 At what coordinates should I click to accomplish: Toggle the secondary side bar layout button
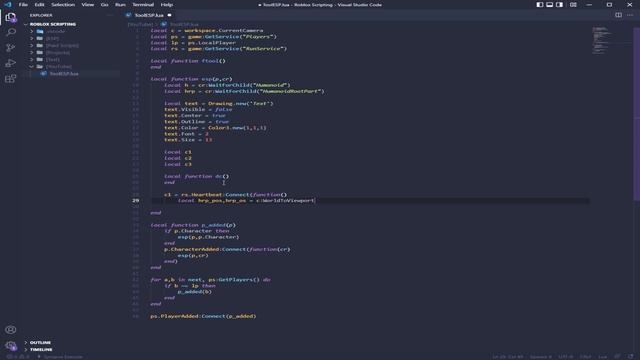tap(559, 4)
